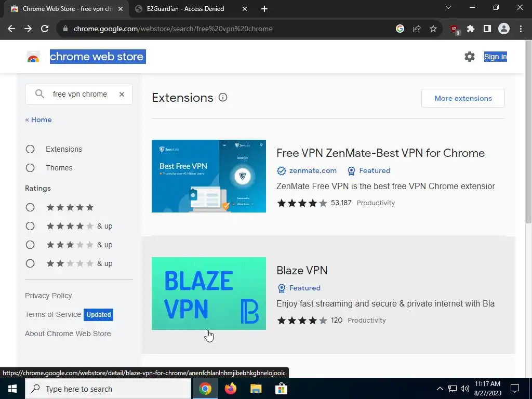Go back to the previous page

pos(11,29)
